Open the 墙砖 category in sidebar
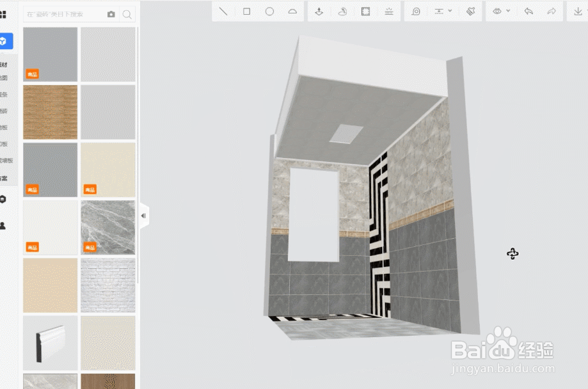 [x=4, y=111]
